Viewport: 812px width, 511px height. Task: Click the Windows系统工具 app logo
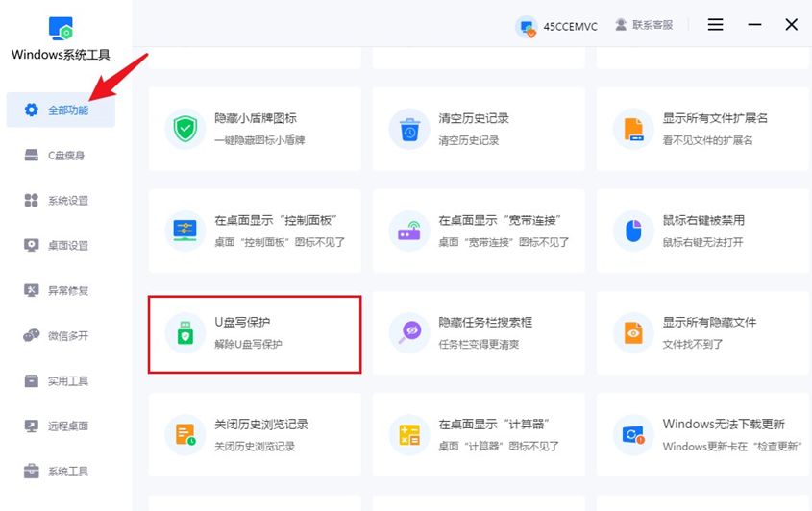click(x=61, y=29)
